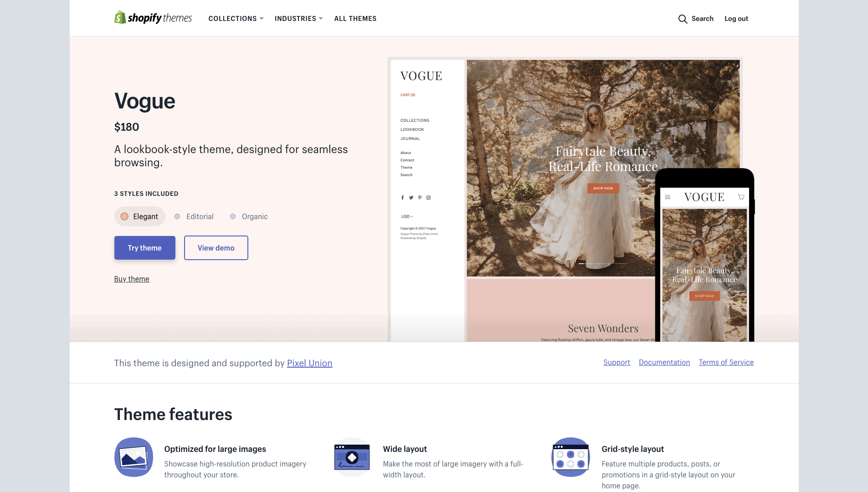
Task: Click the Seven Wonders heading in preview
Action: pyautogui.click(x=603, y=328)
